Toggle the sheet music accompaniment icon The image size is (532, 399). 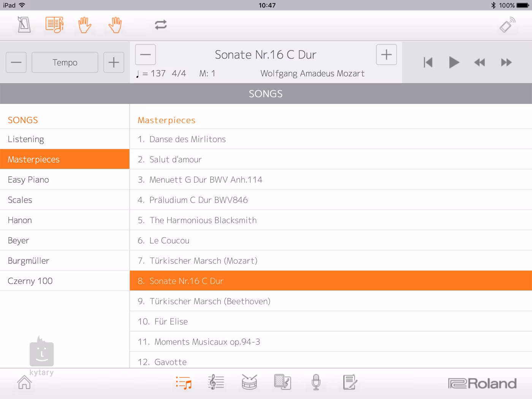click(x=54, y=25)
